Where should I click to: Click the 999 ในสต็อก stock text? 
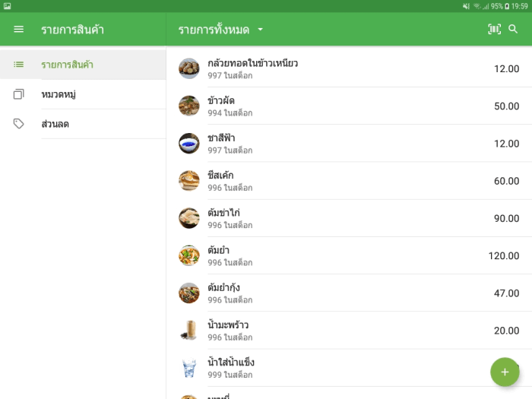[x=230, y=375]
